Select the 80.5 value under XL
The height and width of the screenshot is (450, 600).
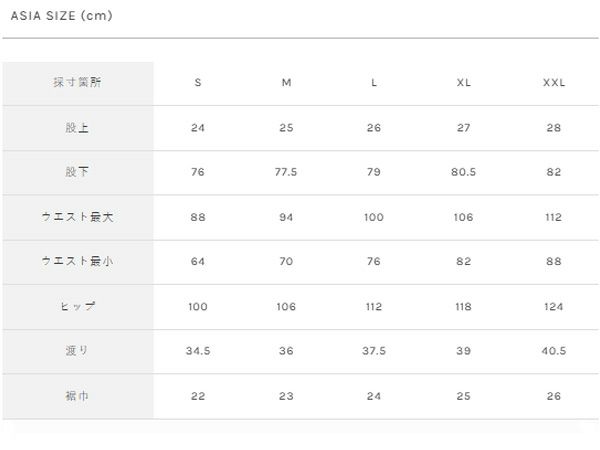coord(463,172)
